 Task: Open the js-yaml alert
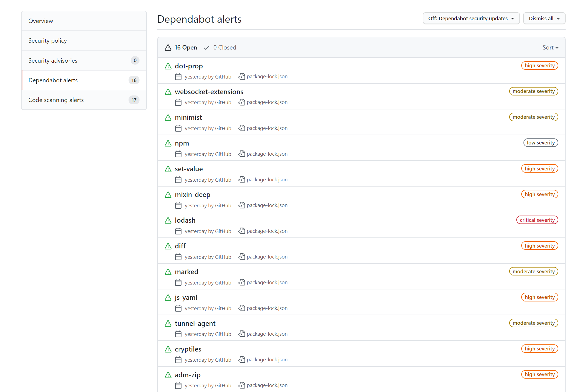tap(186, 298)
